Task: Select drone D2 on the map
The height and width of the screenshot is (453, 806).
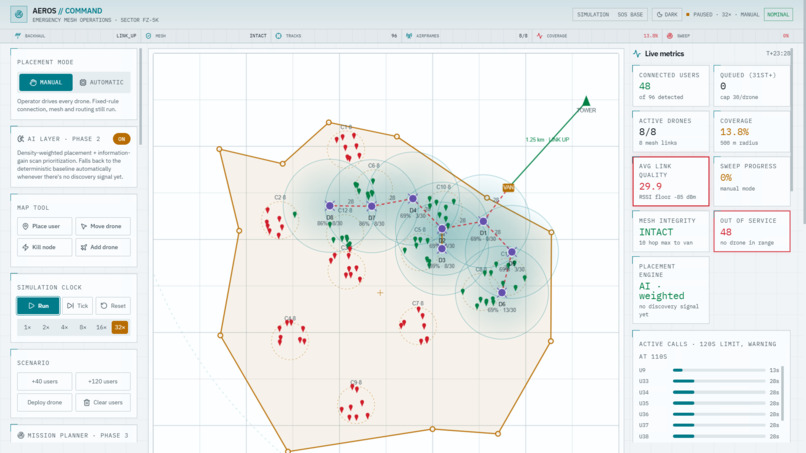Action: coord(442,229)
